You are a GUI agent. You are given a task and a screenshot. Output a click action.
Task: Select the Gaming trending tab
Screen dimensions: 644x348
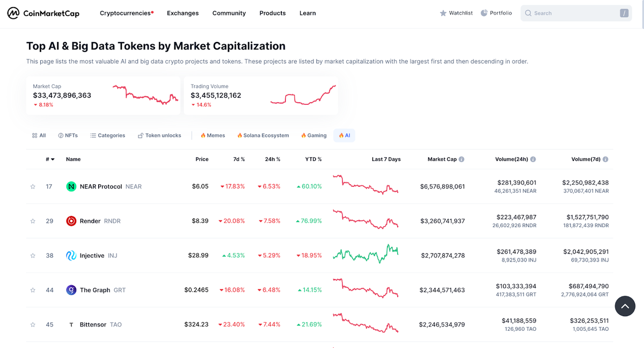pos(314,135)
